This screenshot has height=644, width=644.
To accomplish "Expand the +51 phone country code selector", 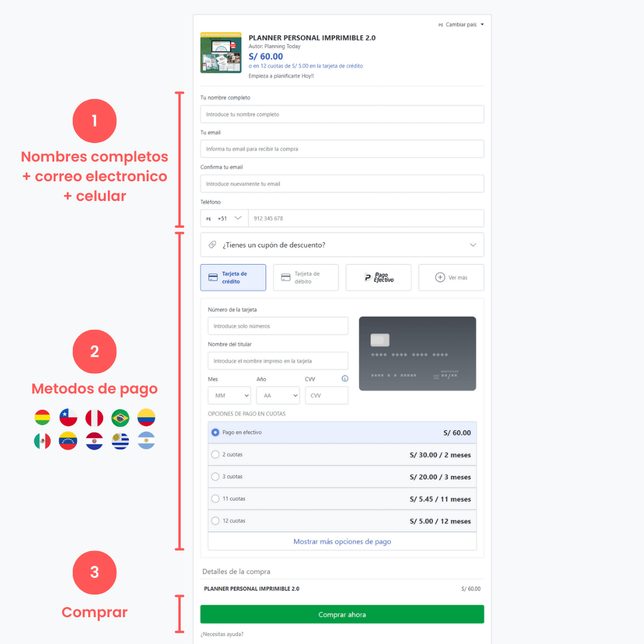I will (x=224, y=218).
